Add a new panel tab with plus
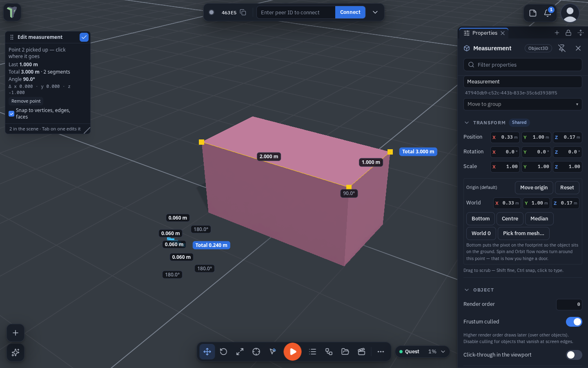The height and width of the screenshot is (368, 588). [x=557, y=33]
